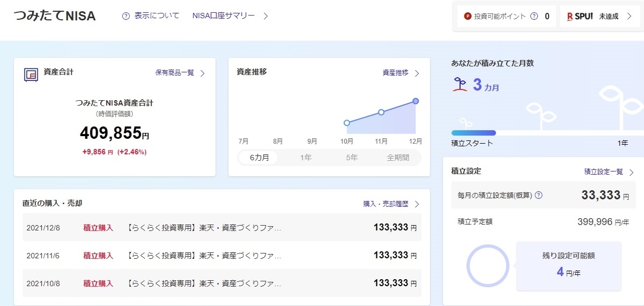Image resolution: width=644 pixels, height=306 pixels.
Task: Select the 全期間 period tab
Action: 398,158
